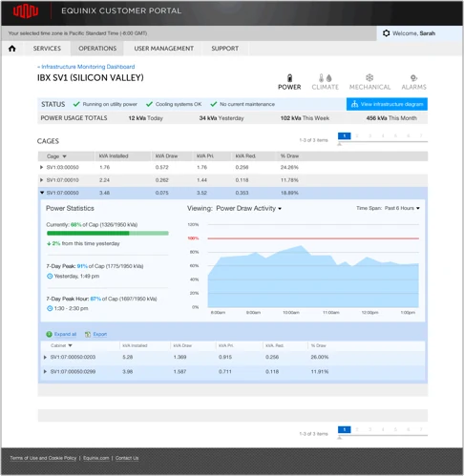Expand cabinet SV1:07:00050:0299 row

tap(45, 371)
